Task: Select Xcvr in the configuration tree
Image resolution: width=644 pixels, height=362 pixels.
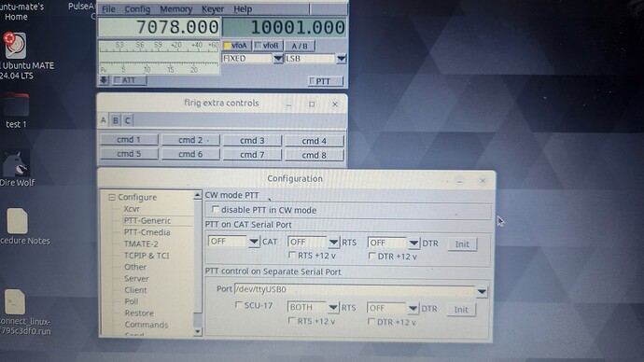Action: (x=132, y=209)
